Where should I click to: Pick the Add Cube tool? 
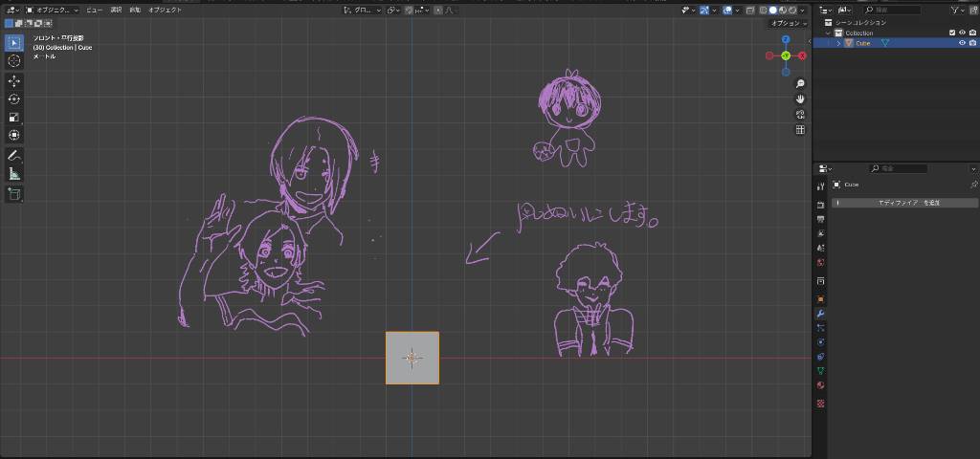(14, 193)
